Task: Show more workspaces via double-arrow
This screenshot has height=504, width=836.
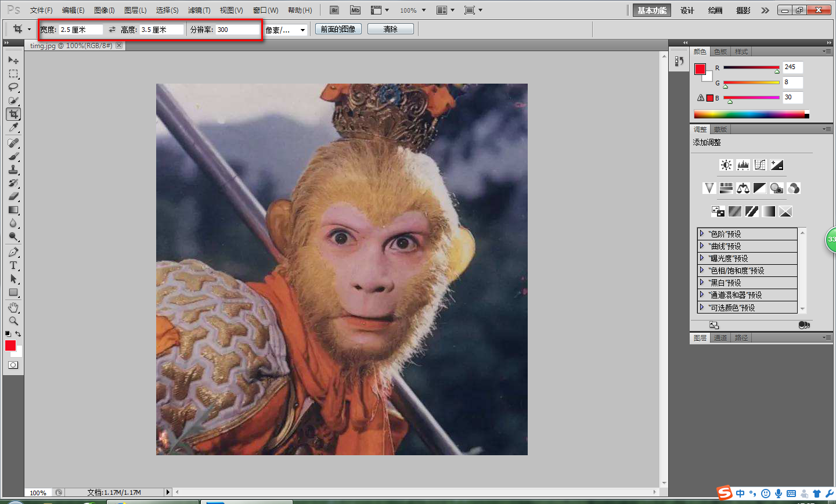Action: [765, 10]
